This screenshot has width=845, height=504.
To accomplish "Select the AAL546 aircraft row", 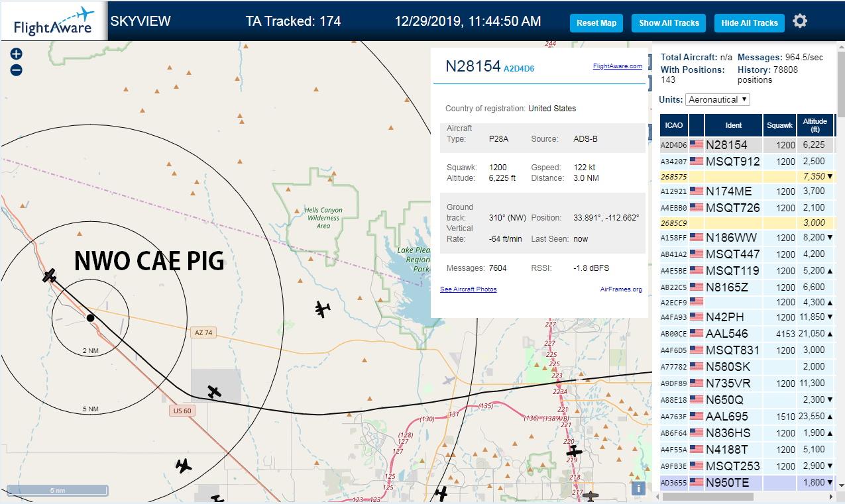I will [x=747, y=333].
